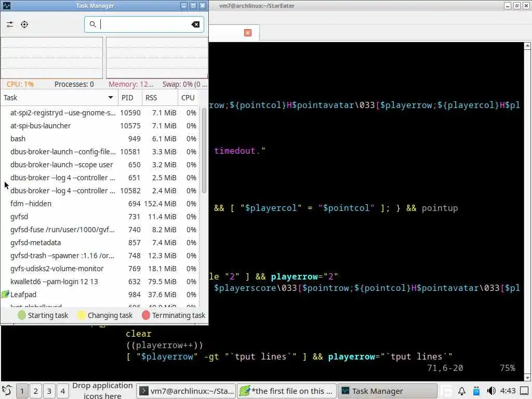Click the Task Manager title bar app icon

[x=6, y=6]
